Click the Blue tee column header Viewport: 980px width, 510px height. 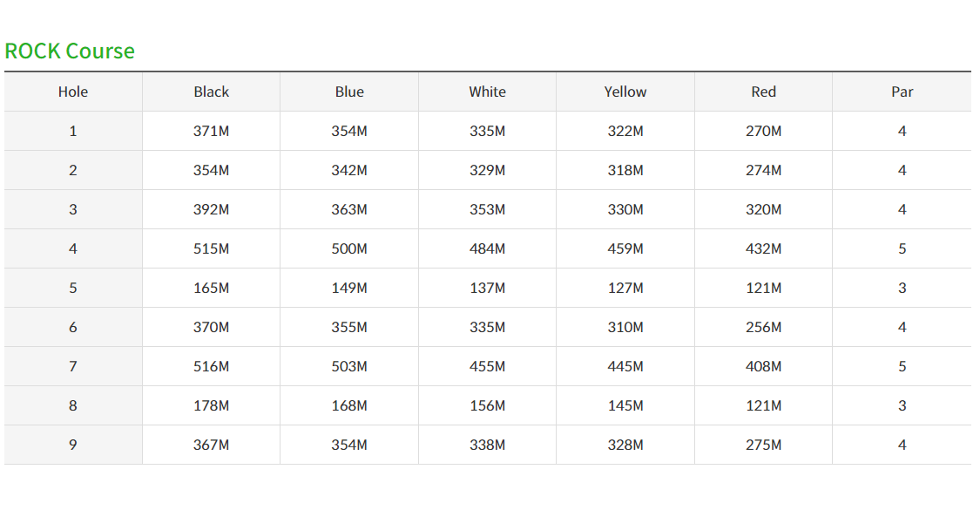coord(349,92)
